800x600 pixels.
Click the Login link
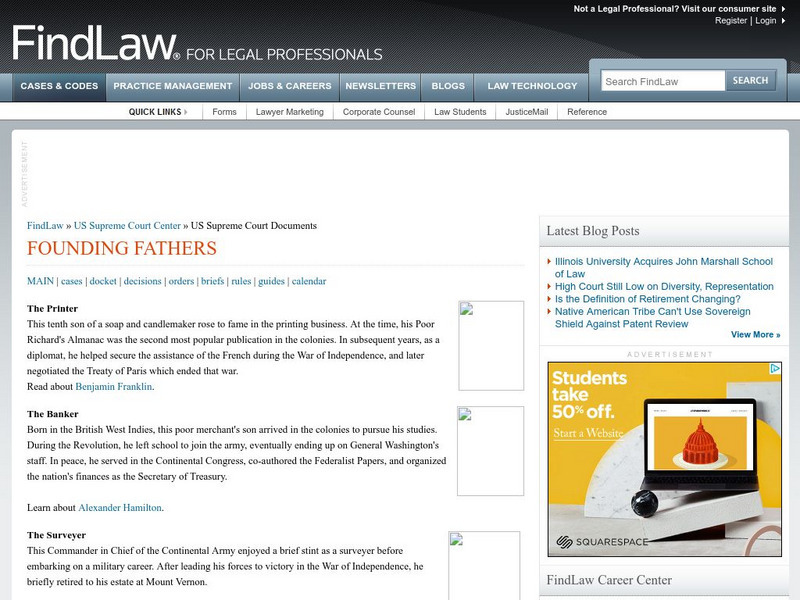[765, 20]
